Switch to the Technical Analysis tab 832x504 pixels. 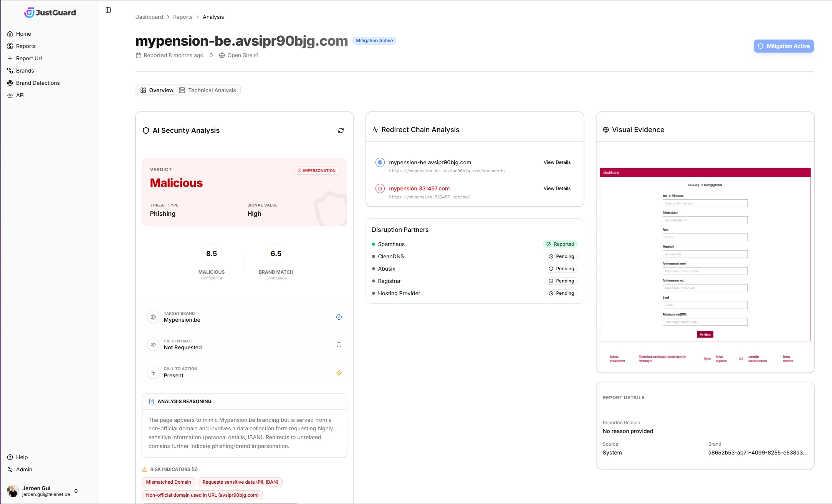(212, 90)
